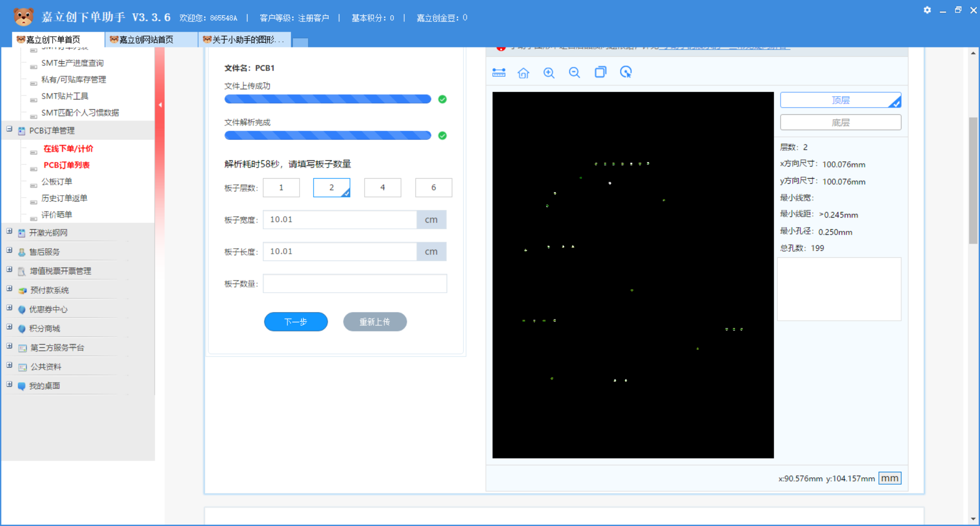
Task: Click green check beside 文件上传成功 bar
Action: (443, 99)
